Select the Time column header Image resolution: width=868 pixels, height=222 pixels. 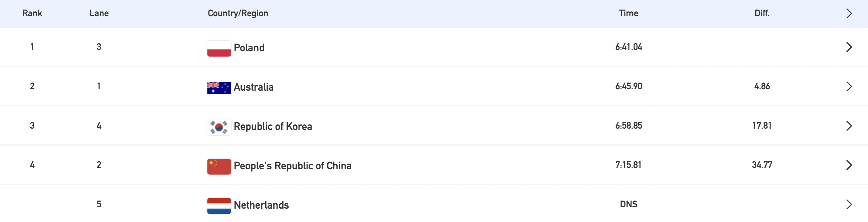click(628, 13)
